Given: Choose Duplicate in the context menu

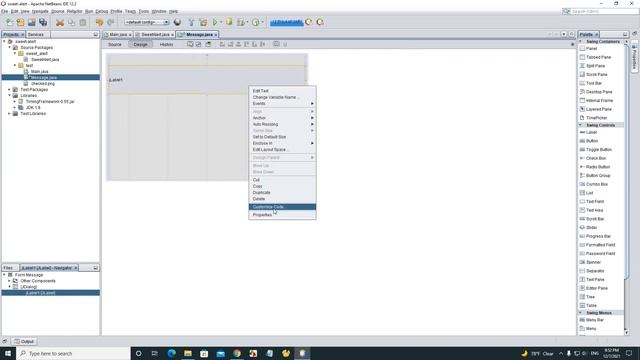Looking at the screenshot, I should (282, 193).
